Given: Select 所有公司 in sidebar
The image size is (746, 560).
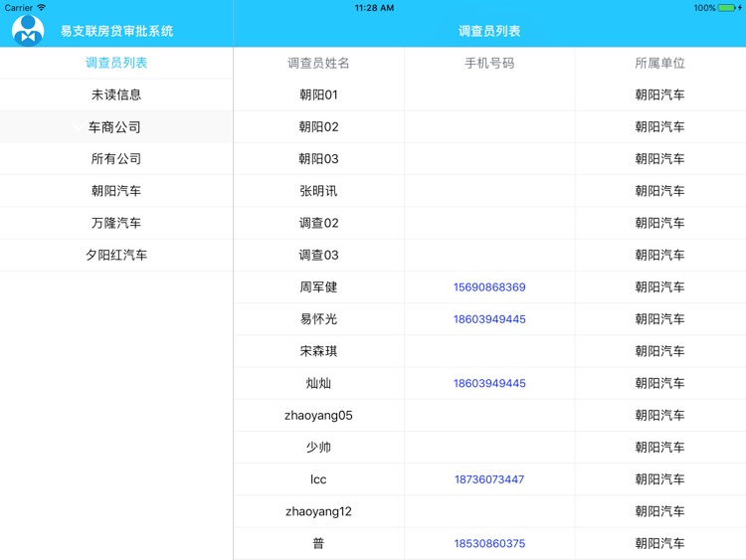Looking at the screenshot, I should click(x=116, y=159).
